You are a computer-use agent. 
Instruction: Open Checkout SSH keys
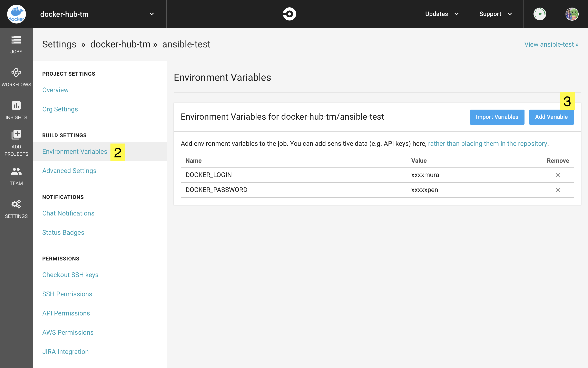(x=70, y=275)
